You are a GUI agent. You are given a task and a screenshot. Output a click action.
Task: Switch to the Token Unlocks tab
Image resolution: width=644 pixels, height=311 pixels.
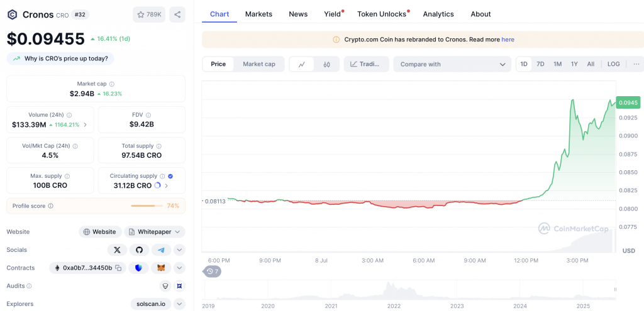point(382,14)
